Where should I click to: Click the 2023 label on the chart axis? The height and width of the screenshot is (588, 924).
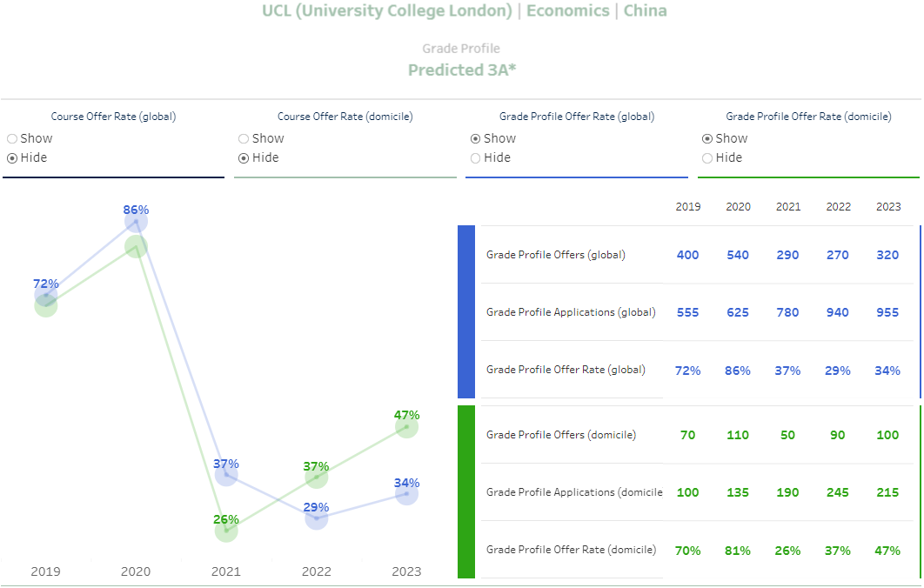pyautogui.click(x=406, y=571)
